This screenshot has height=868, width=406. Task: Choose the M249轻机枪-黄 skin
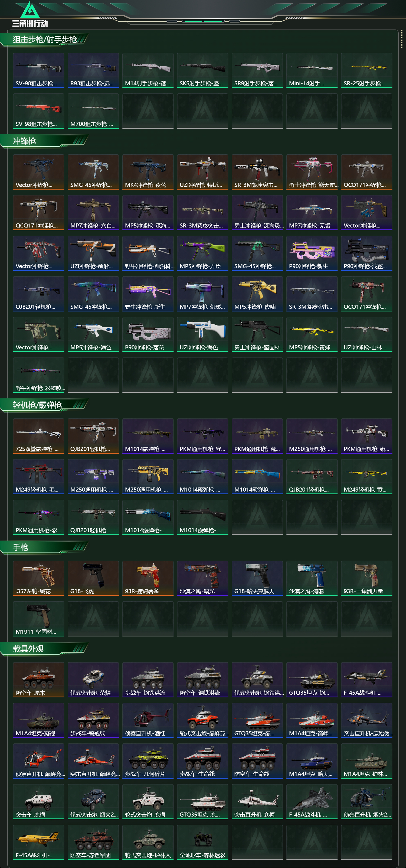click(x=366, y=477)
